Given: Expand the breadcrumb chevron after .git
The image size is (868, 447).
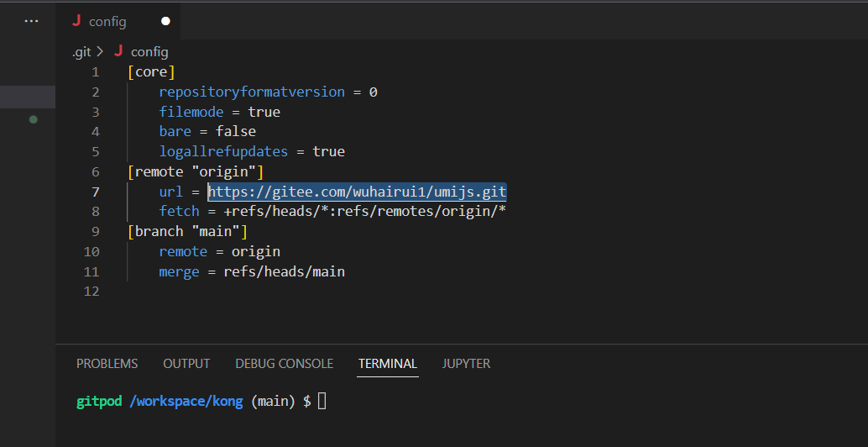Looking at the screenshot, I should pyautogui.click(x=101, y=51).
